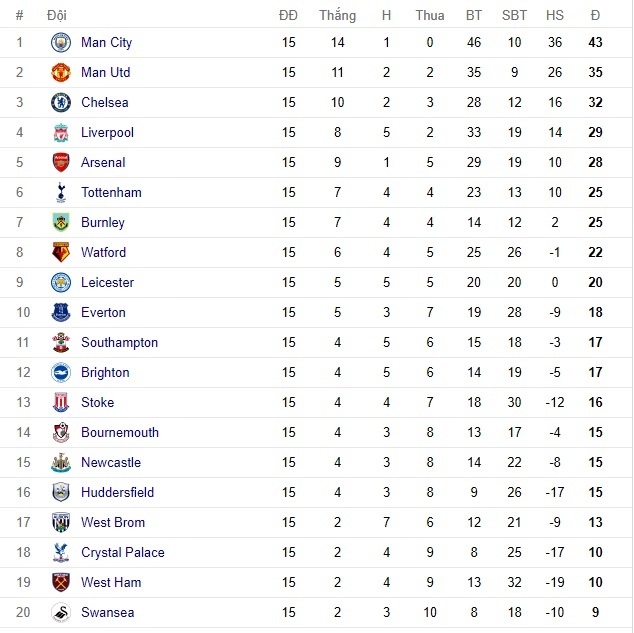Click the Chelsea club badge icon

point(61,103)
